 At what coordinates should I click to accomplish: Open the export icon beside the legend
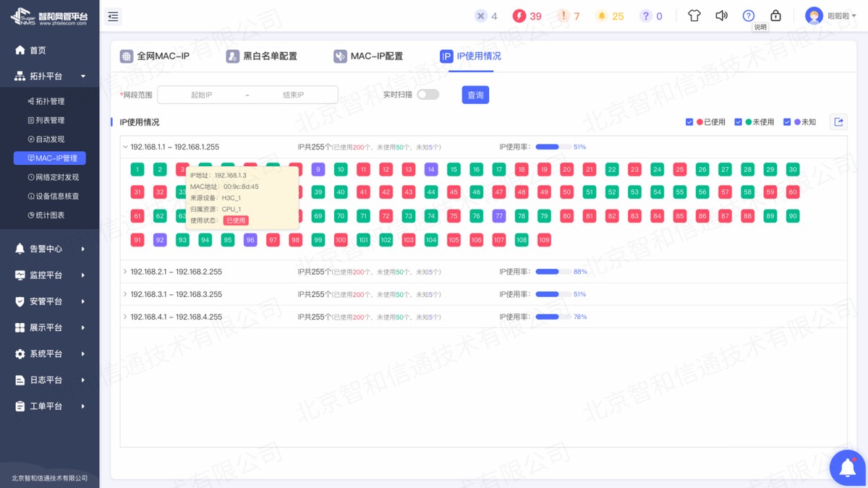tap(838, 121)
